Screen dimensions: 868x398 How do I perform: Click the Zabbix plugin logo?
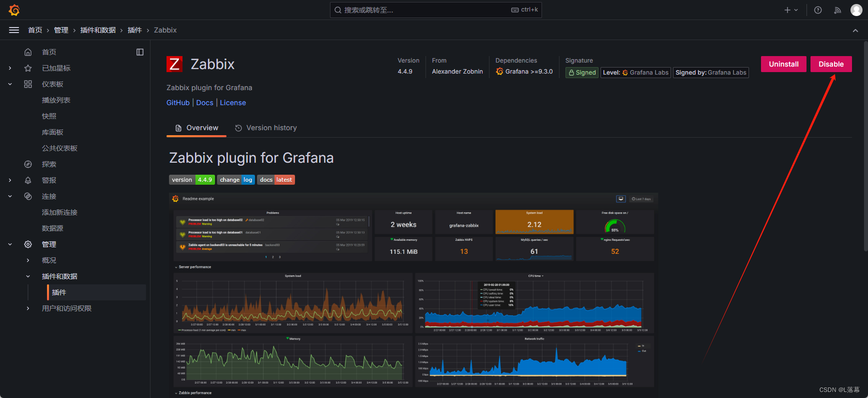coord(174,64)
